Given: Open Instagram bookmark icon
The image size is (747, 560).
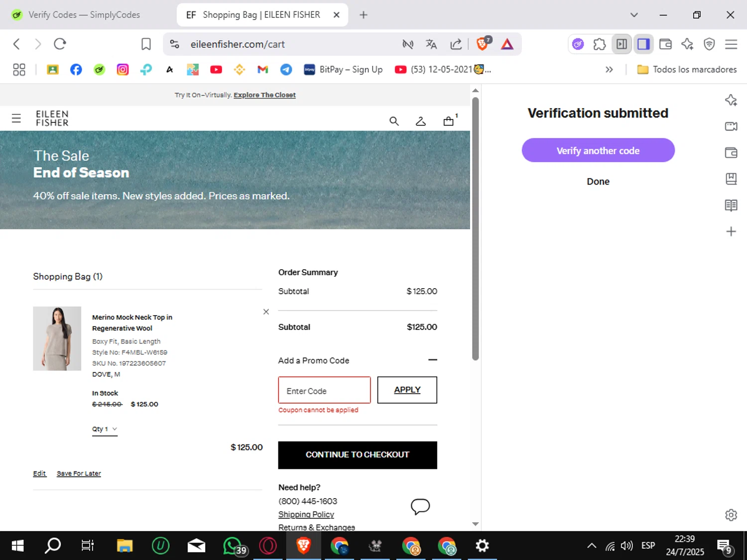Looking at the screenshot, I should (123, 70).
